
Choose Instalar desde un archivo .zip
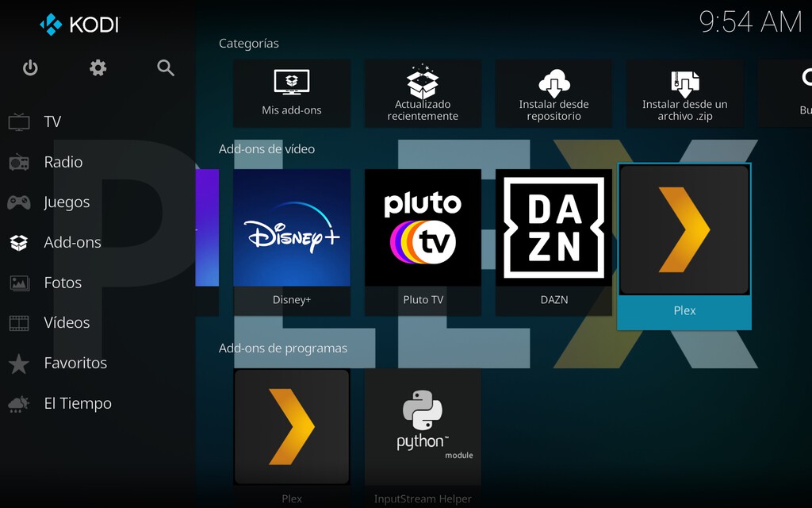pyautogui.click(x=684, y=93)
